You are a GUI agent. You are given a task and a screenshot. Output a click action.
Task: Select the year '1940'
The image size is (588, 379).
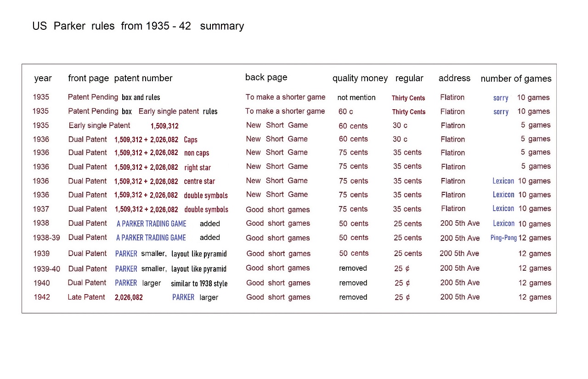coord(41,283)
